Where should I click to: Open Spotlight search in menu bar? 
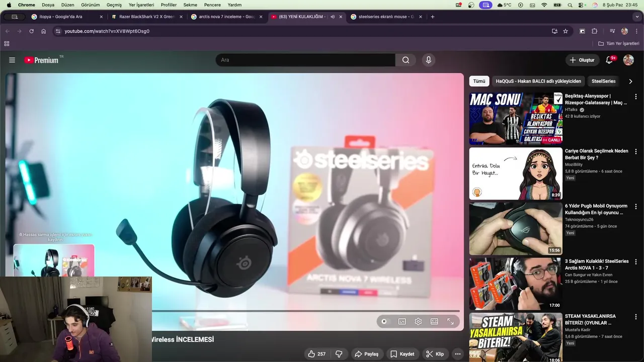(570, 5)
